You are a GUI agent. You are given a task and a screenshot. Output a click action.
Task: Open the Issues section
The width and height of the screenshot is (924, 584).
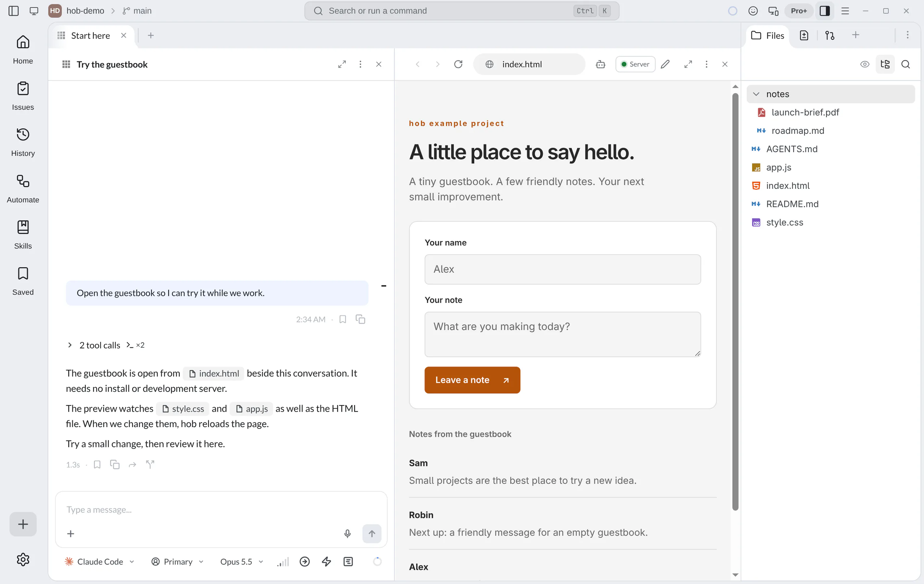point(23,96)
